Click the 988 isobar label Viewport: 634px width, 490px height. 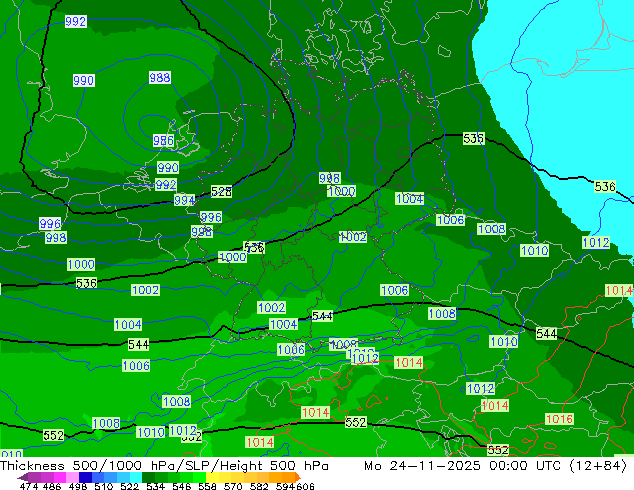pyautogui.click(x=160, y=77)
